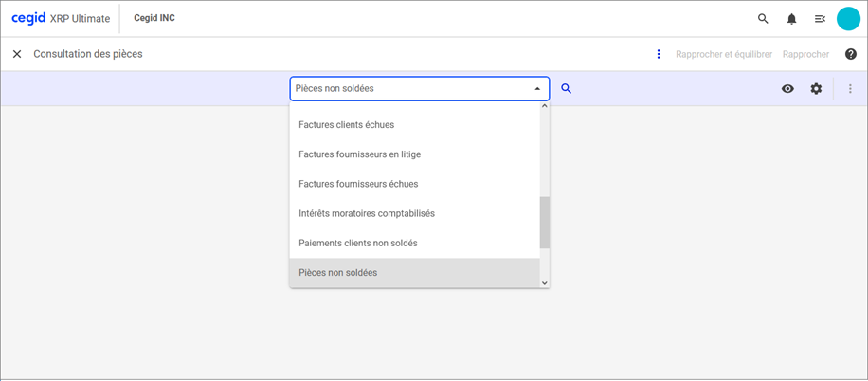Click the global search magnifier icon
This screenshot has height=381, width=868.
(x=763, y=19)
